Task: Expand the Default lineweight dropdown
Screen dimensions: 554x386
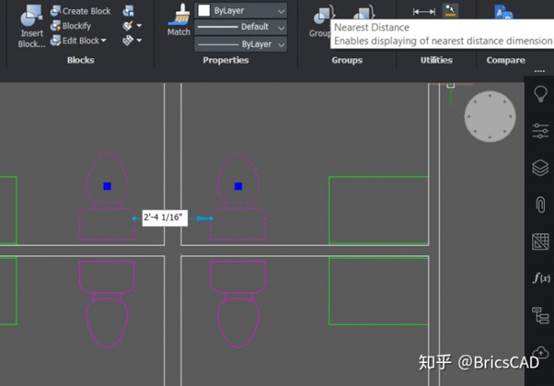Action: coord(241,27)
